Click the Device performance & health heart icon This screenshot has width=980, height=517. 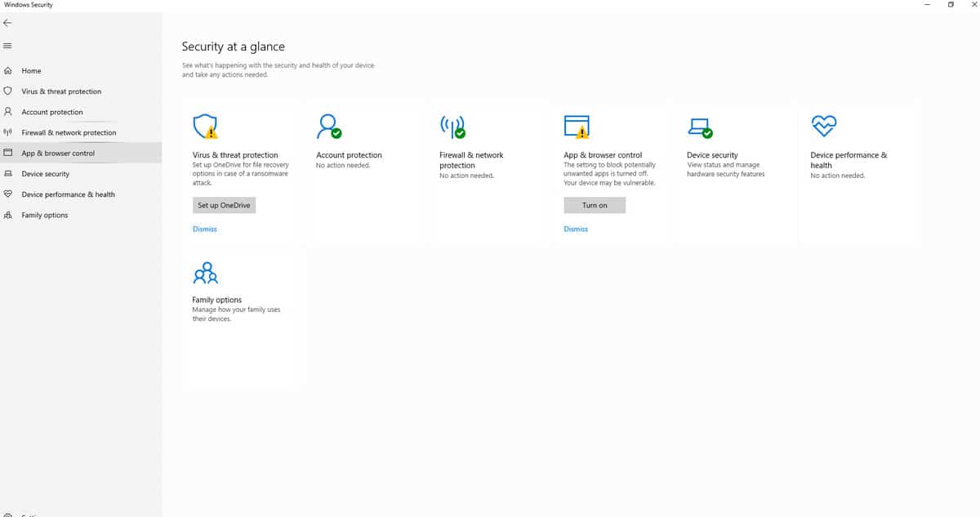[823, 126]
